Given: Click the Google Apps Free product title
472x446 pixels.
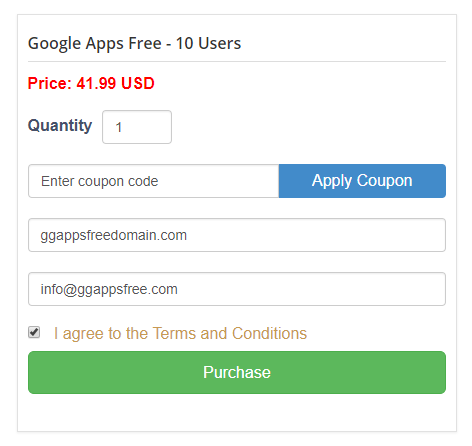Looking at the screenshot, I should (x=134, y=43).
